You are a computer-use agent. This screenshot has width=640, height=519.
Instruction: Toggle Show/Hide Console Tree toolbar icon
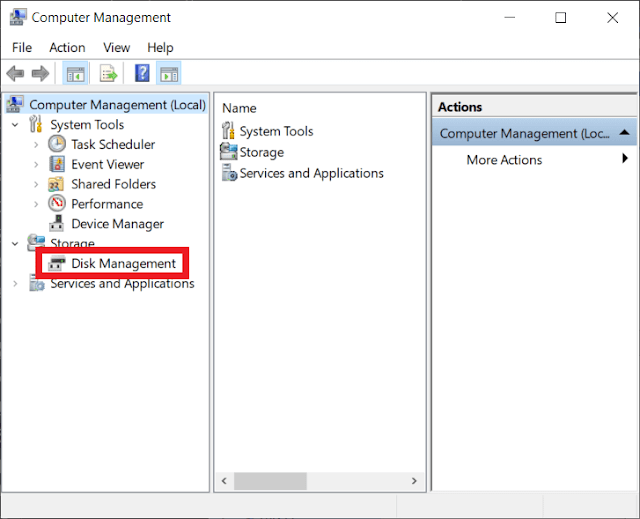point(76,74)
